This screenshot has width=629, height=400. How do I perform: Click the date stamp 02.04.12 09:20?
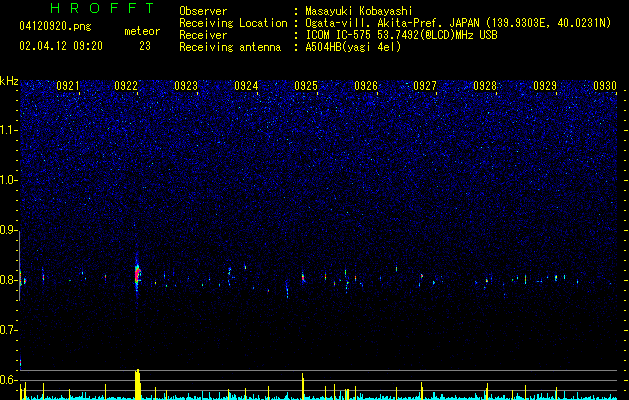61,46
